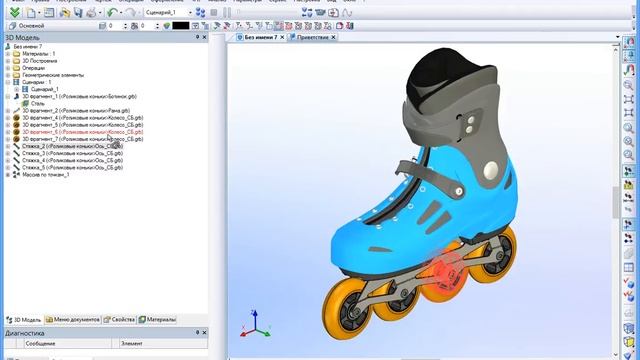
Task: Select 3D фрагмент_1 Ботинок.grb in the tree
Action: [79, 96]
